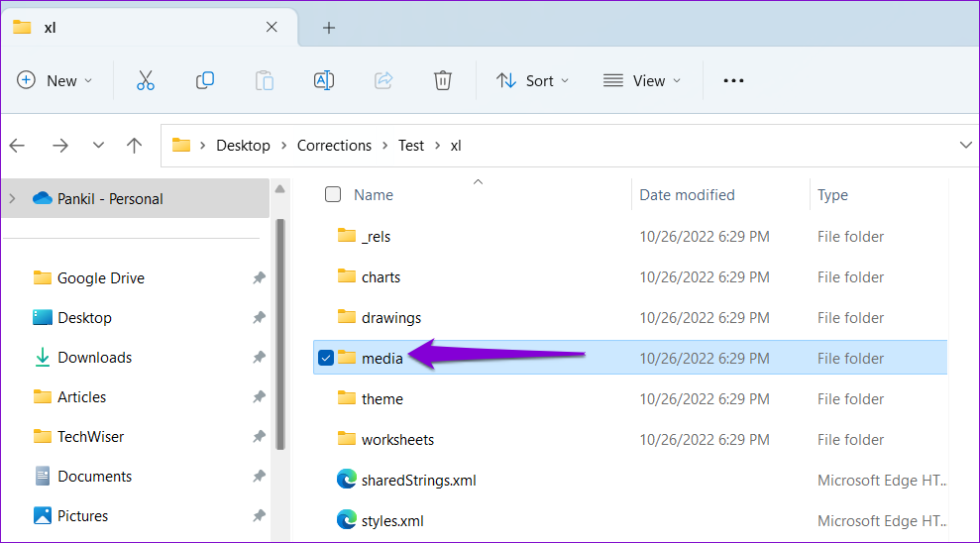Open the See more ellipsis menu
This screenshot has height=543, width=980.
pyautogui.click(x=733, y=80)
